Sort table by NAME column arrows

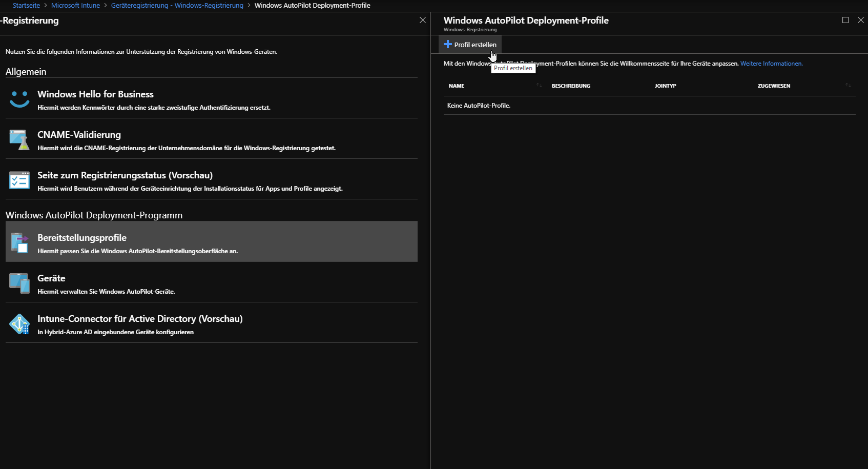pyautogui.click(x=539, y=86)
